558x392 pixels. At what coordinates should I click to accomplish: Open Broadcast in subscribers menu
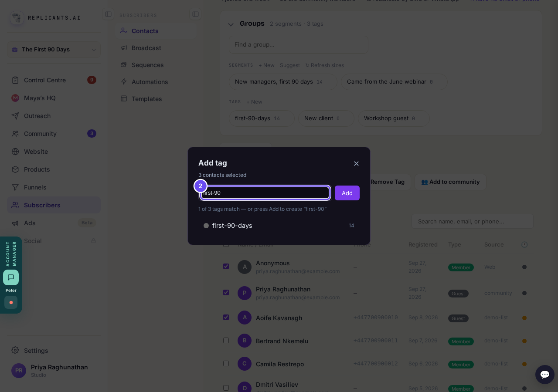pyautogui.click(x=156, y=48)
